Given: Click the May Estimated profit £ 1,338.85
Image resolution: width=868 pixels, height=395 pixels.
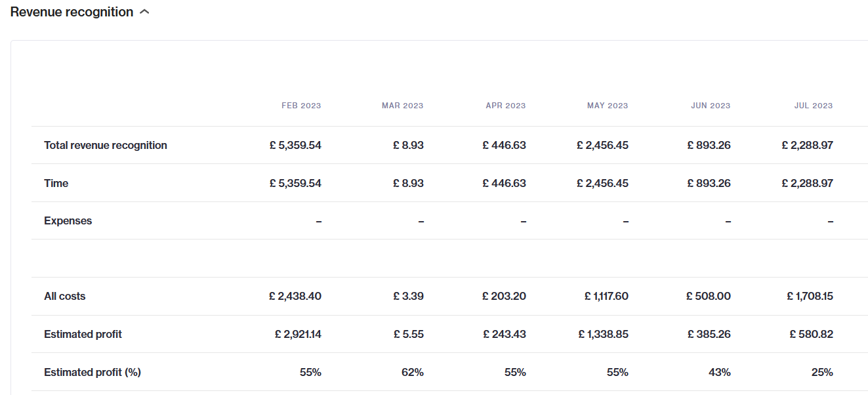Looking at the screenshot, I should [x=603, y=335].
